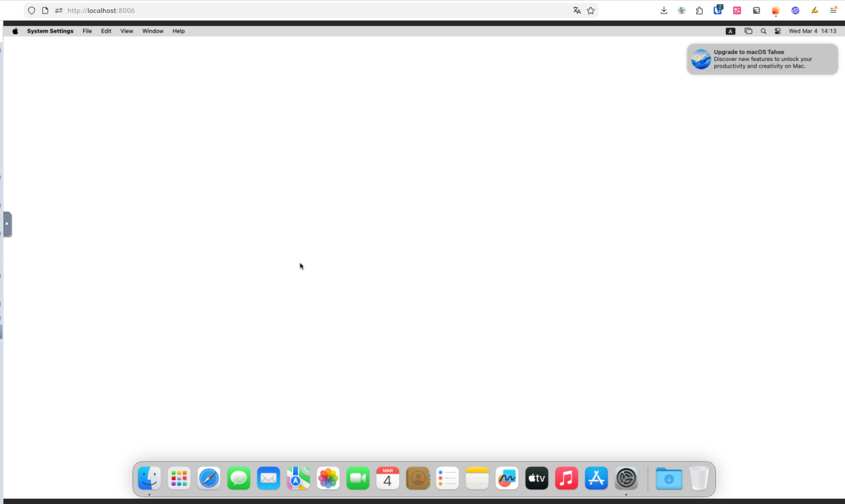Open the Mail app icon
The height and width of the screenshot is (504, 845).
coord(269,478)
